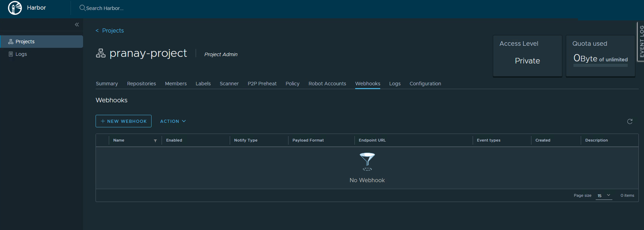
Task: Open the Members tab
Action: click(x=176, y=84)
